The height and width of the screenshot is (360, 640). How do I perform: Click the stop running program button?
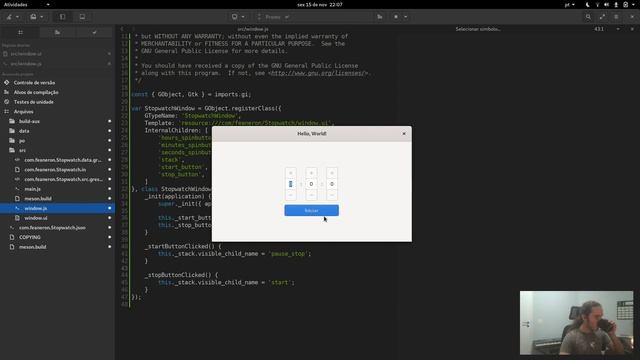[x=396, y=17]
